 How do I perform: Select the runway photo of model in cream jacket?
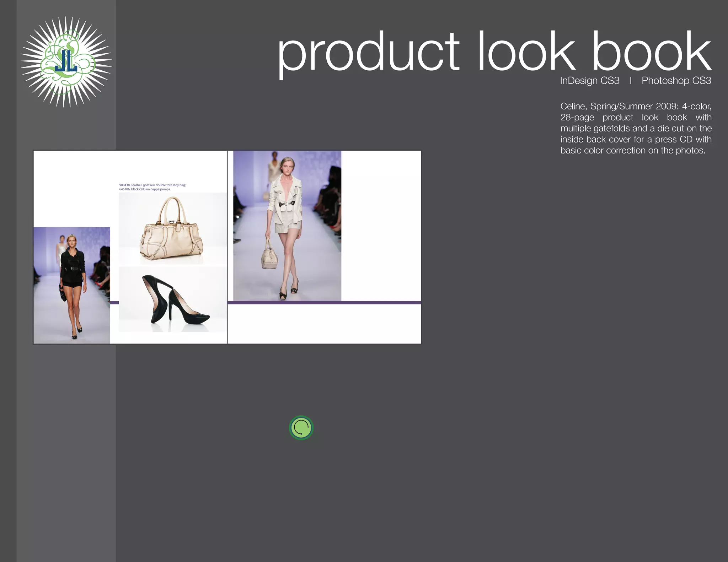pos(287,226)
